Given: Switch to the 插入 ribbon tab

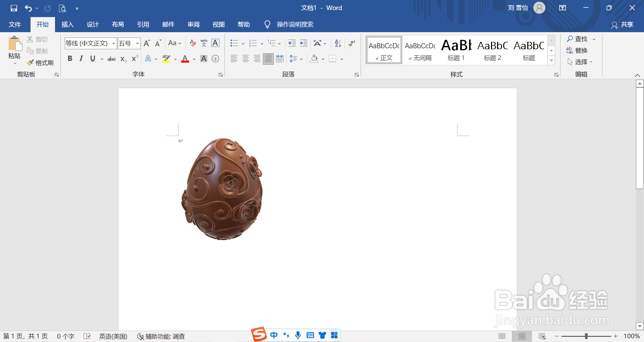Looking at the screenshot, I should [x=67, y=24].
